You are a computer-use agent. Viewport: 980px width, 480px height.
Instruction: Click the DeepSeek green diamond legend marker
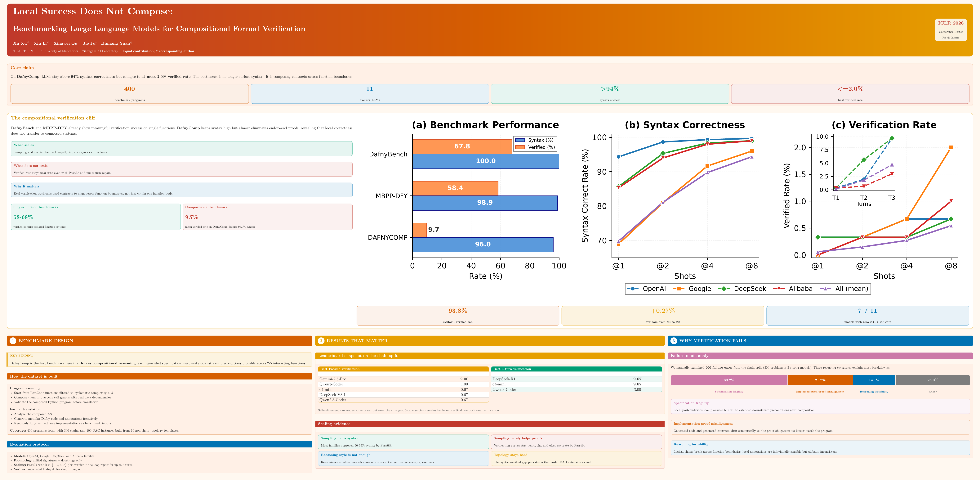click(x=724, y=289)
